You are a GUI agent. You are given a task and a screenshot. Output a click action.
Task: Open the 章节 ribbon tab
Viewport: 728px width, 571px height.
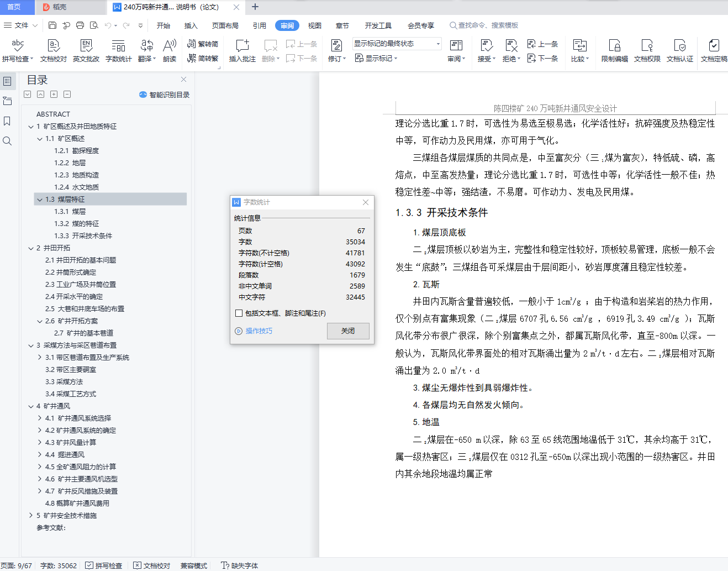click(342, 25)
